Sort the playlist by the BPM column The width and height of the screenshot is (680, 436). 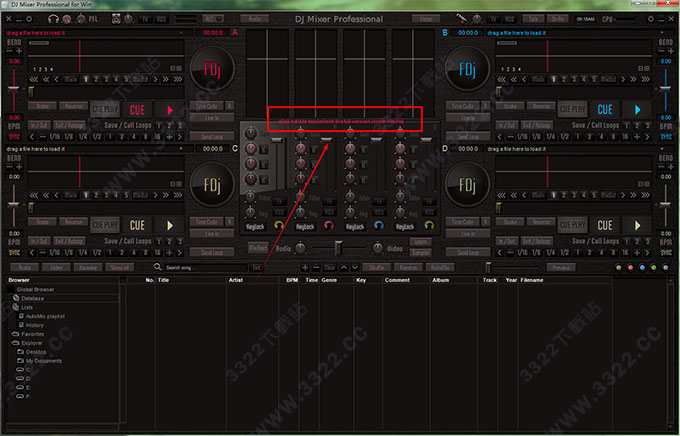[291, 280]
